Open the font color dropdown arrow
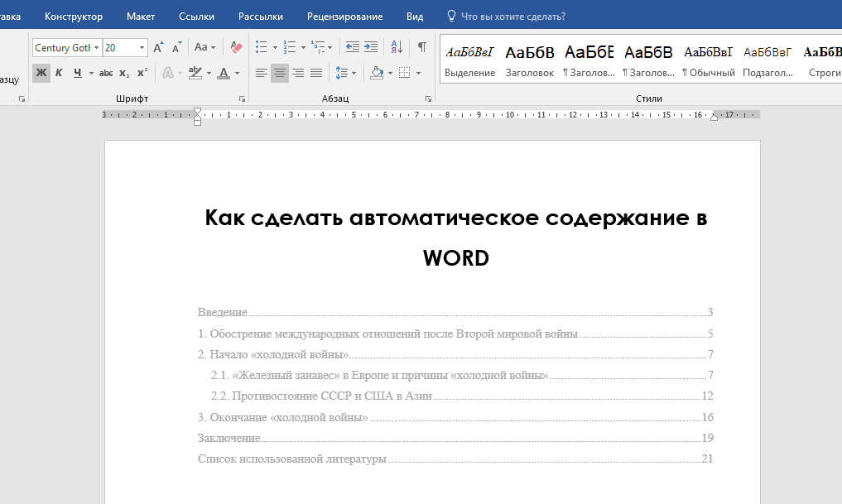Screen dimensions: 842x504 238,73
